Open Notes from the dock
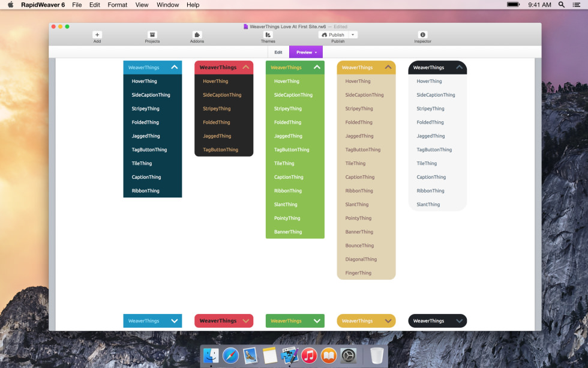 pos(269,355)
